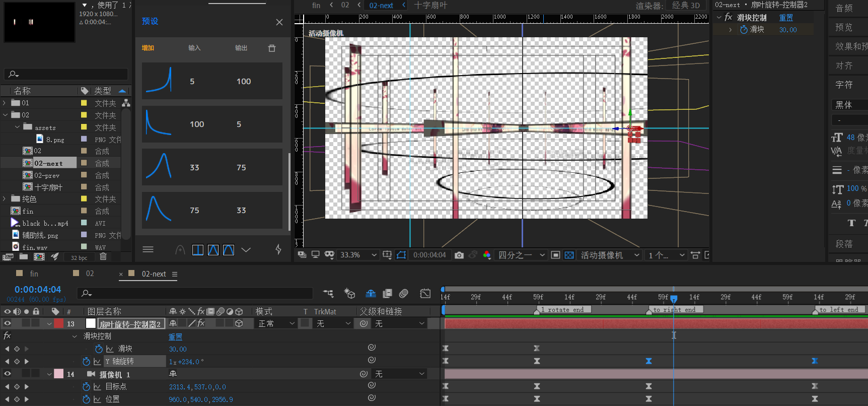Select the 100 to 5 easing preset
Screen dimensions: 868x406
212,124
